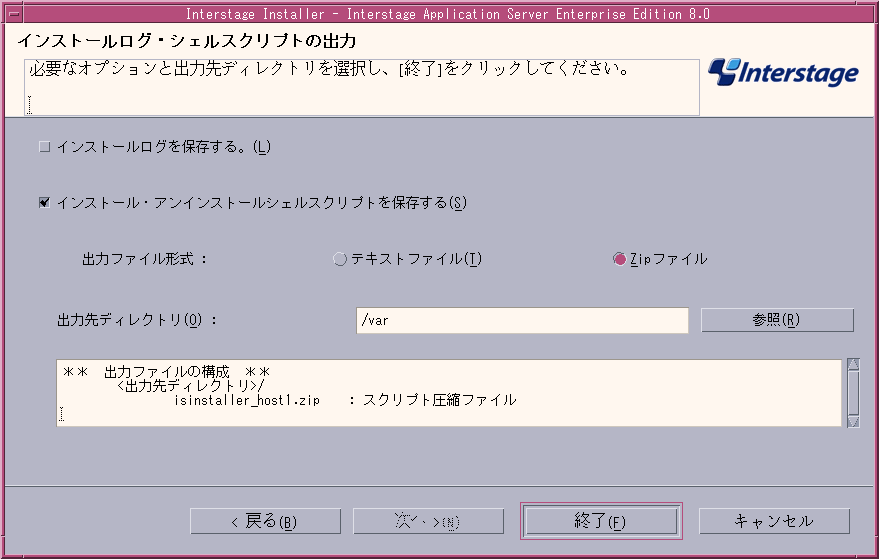
Task: Select the Zipファイル output format
Action: click(619, 259)
